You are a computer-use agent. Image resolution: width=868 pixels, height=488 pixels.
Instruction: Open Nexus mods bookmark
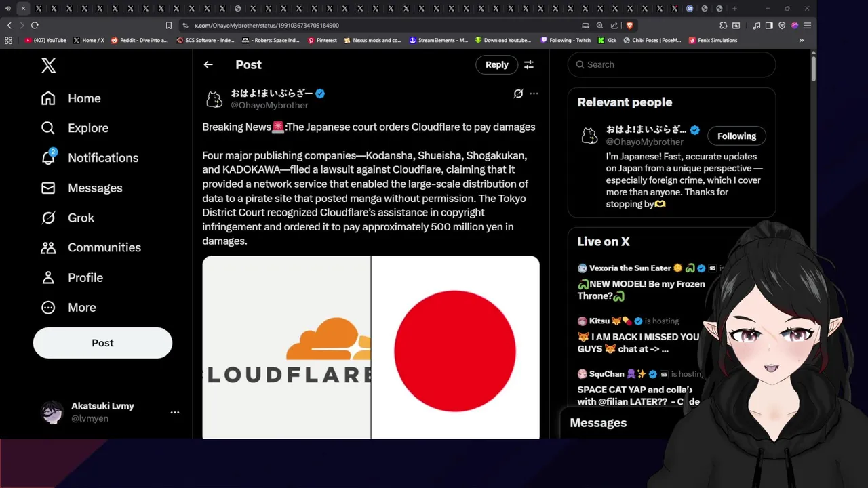[373, 40]
